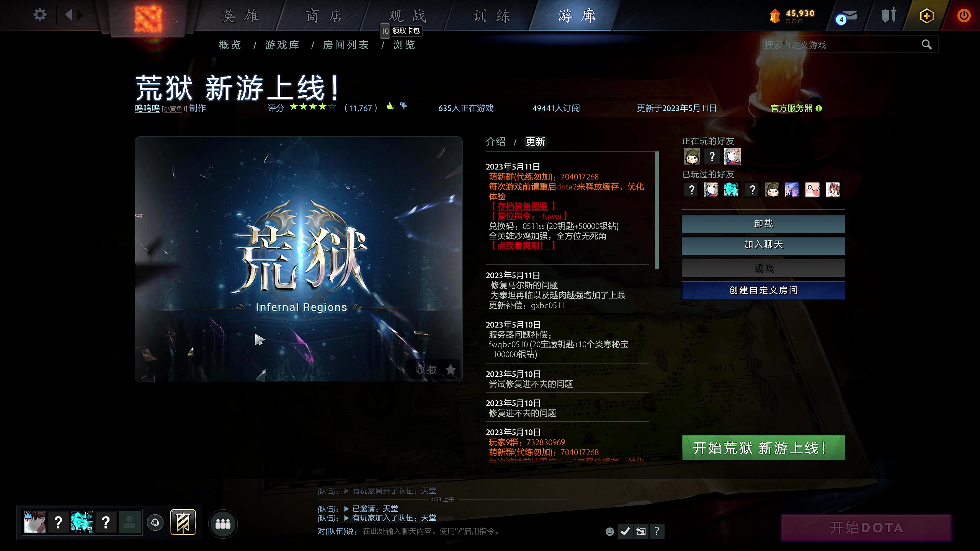Open the 存档装备图鉴 link

pos(523,206)
